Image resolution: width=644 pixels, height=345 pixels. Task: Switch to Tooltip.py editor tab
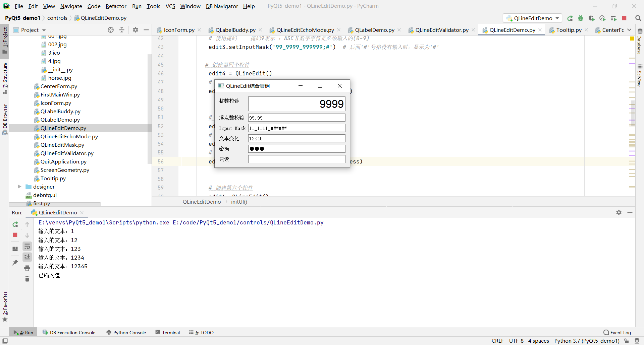[x=569, y=30]
